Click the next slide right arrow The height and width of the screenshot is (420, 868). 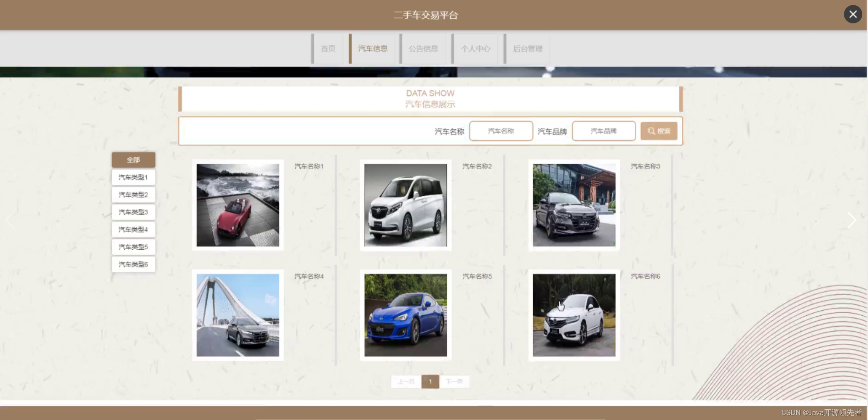tap(851, 220)
